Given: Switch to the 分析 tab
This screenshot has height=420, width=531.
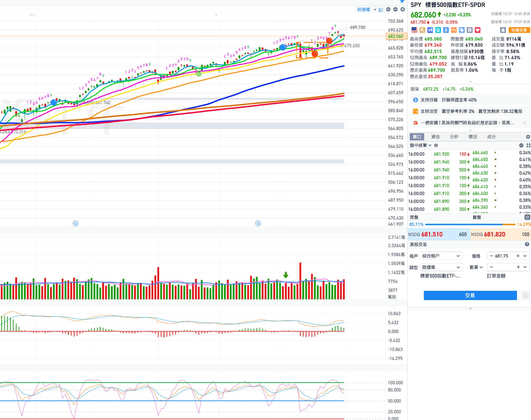Looking at the screenshot, I should (x=454, y=137).
